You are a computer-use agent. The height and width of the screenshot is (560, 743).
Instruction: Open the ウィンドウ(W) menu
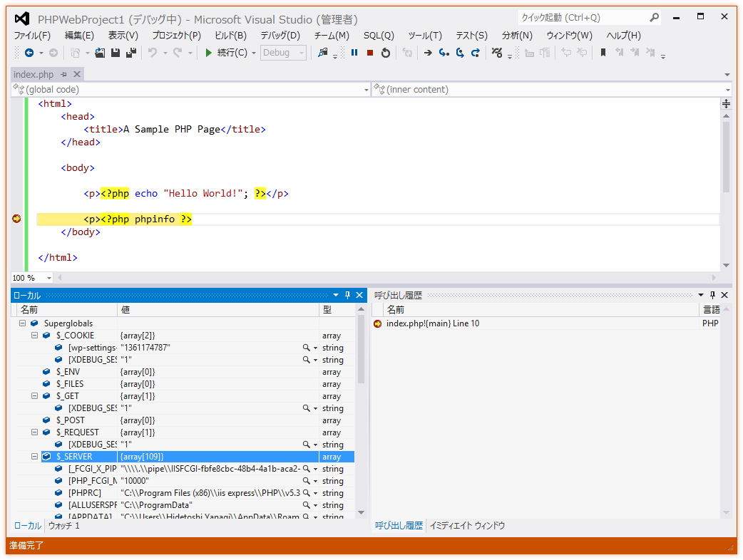[x=569, y=36]
